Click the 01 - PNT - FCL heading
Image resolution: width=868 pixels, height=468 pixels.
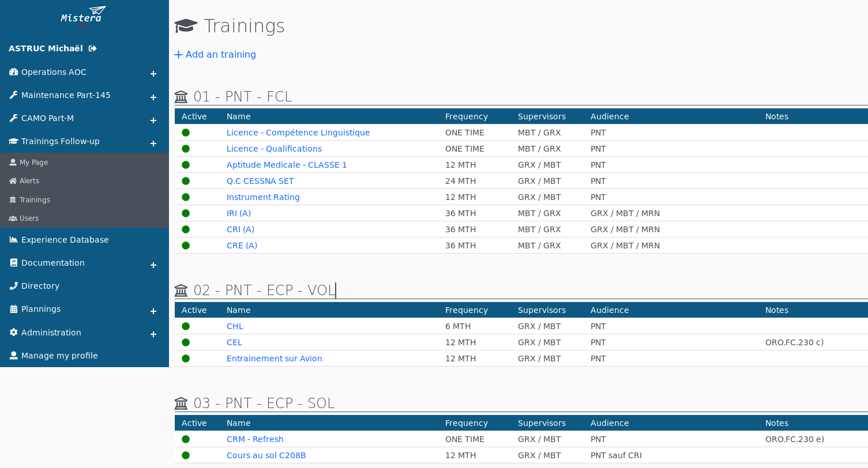243,97
